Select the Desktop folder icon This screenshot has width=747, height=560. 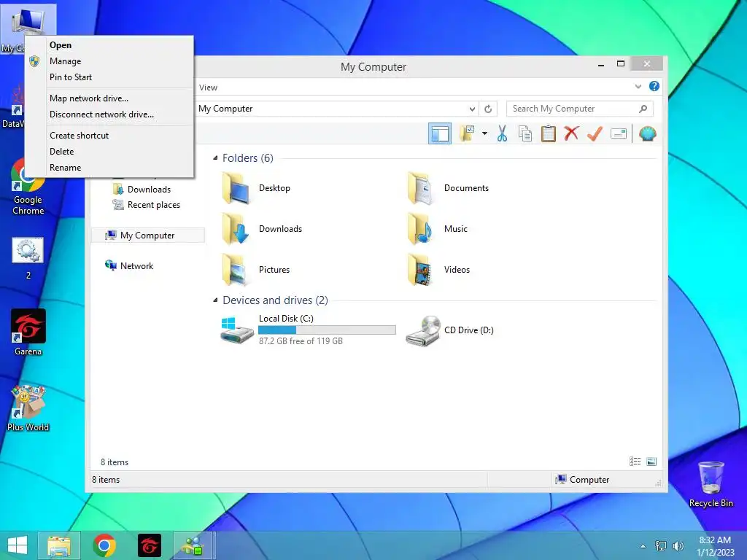click(x=236, y=188)
